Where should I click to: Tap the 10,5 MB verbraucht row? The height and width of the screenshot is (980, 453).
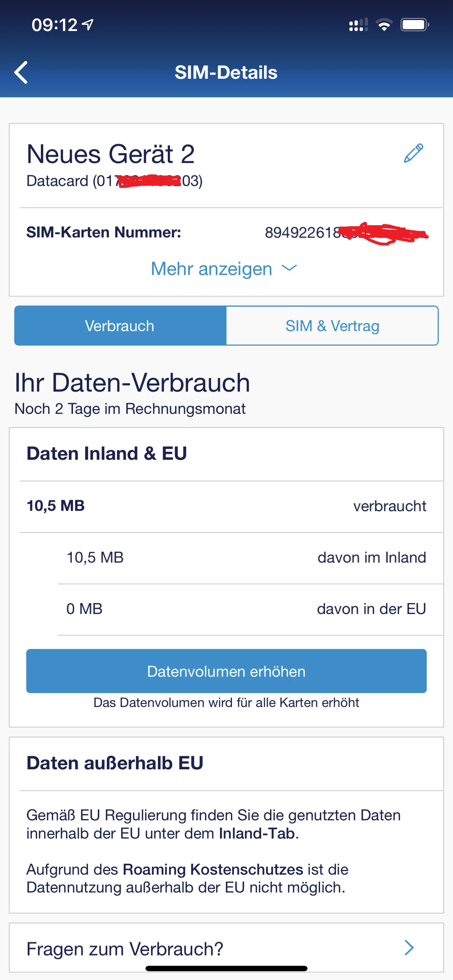pyautogui.click(x=226, y=506)
